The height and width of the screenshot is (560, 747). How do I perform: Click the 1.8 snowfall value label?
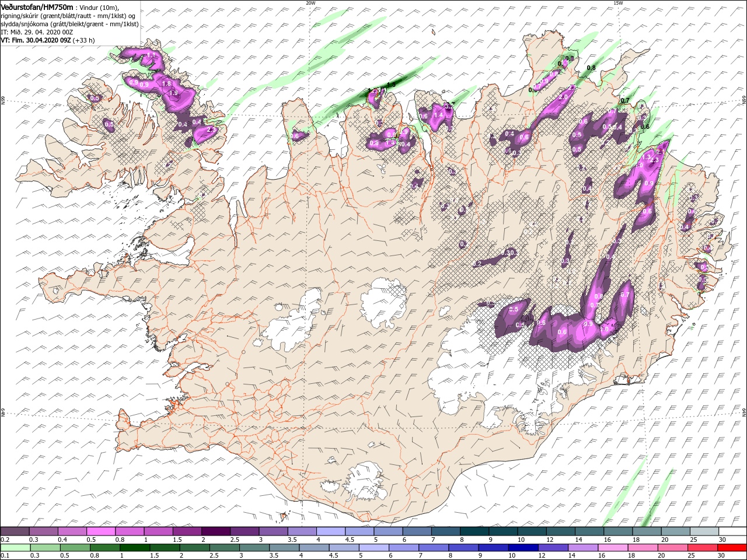pyautogui.click(x=166, y=84)
